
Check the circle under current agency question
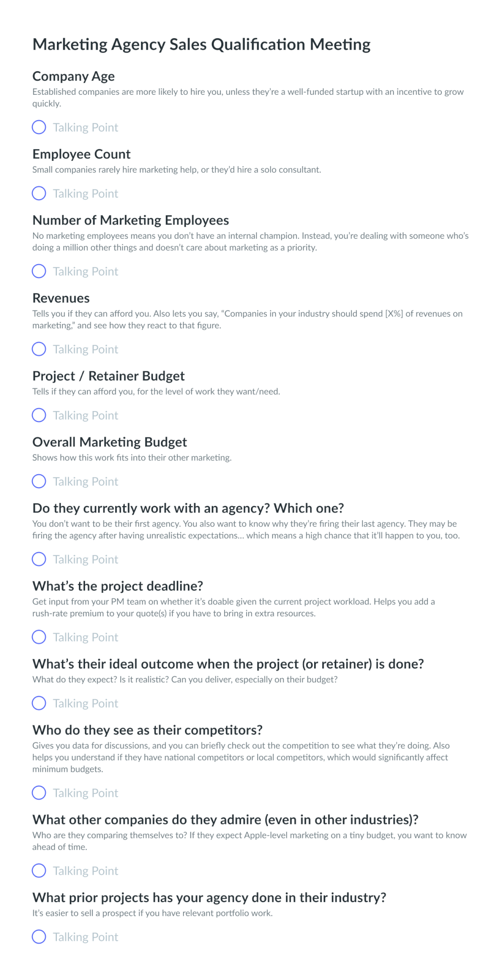tap(39, 559)
